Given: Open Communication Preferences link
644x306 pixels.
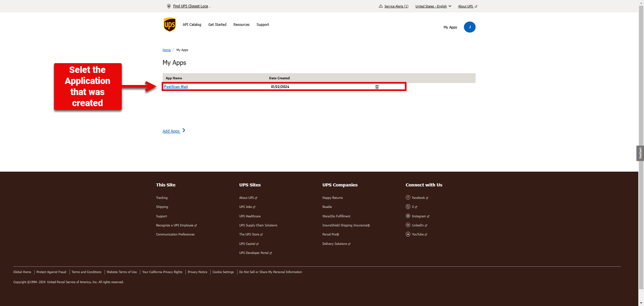Looking at the screenshot, I should pos(175,234).
